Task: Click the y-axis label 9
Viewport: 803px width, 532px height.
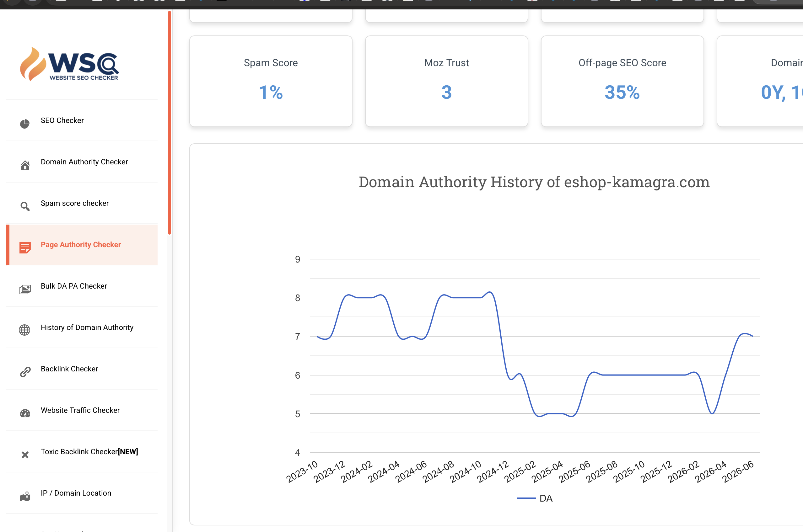Action: pyautogui.click(x=297, y=259)
